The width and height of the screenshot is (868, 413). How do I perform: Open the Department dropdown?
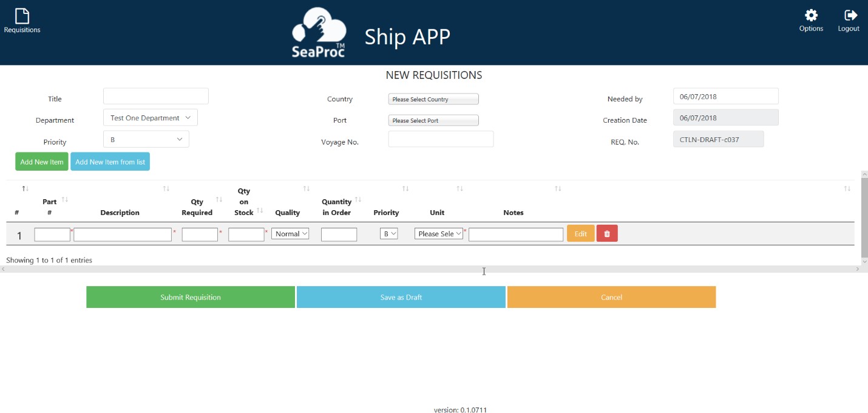tap(151, 118)
